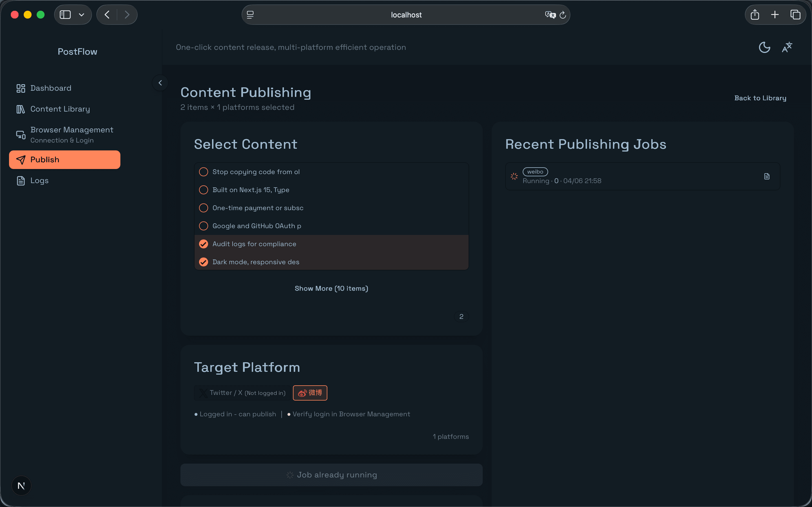812x507 pixels.
Task: Open the Content Library panel
Action: (x=60, y=109)
